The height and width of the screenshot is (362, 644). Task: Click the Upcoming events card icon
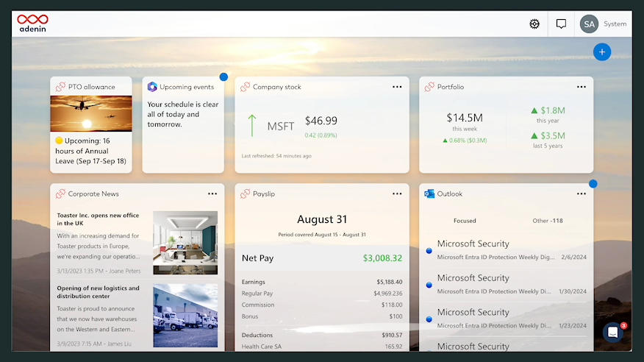152,87
